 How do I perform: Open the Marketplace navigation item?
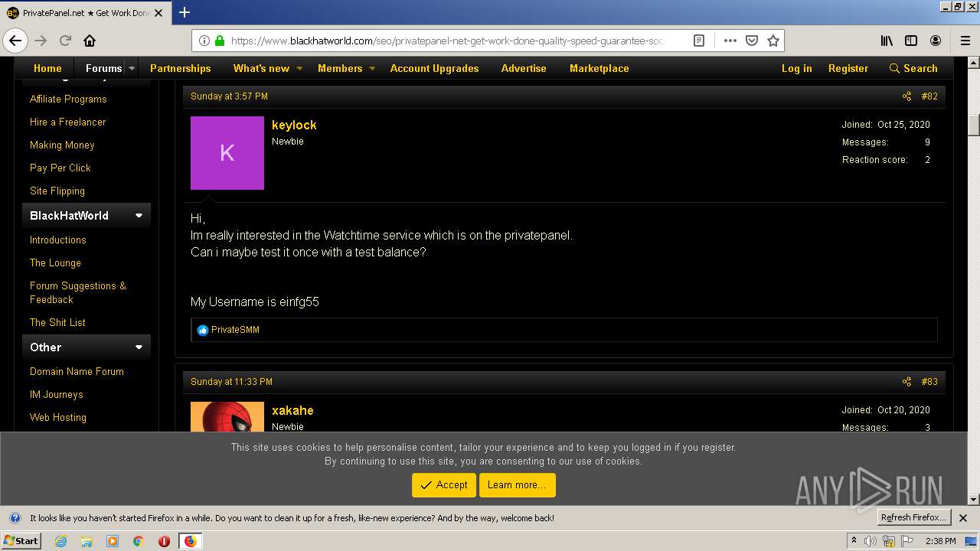click(599, 68)
